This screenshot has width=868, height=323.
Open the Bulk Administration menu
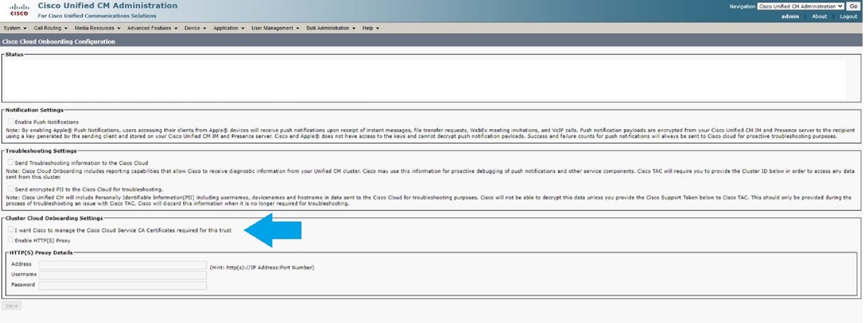pos(331,28)
